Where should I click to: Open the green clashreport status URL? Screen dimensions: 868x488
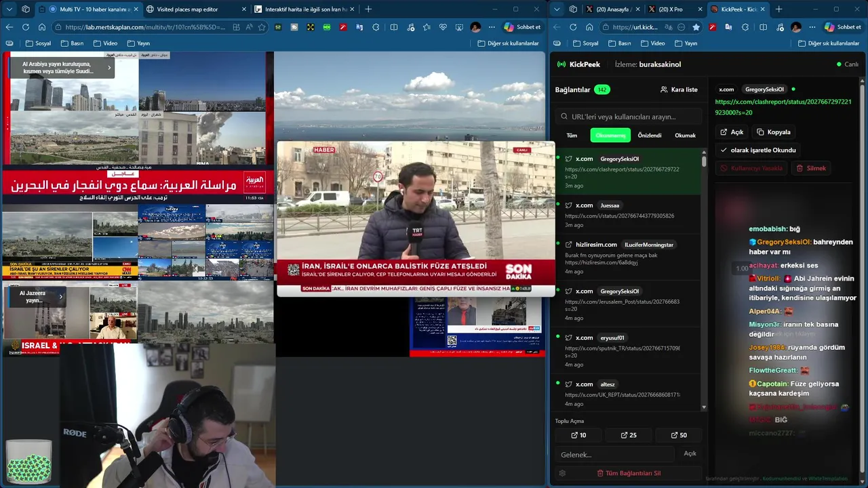(x=783, y=107)
